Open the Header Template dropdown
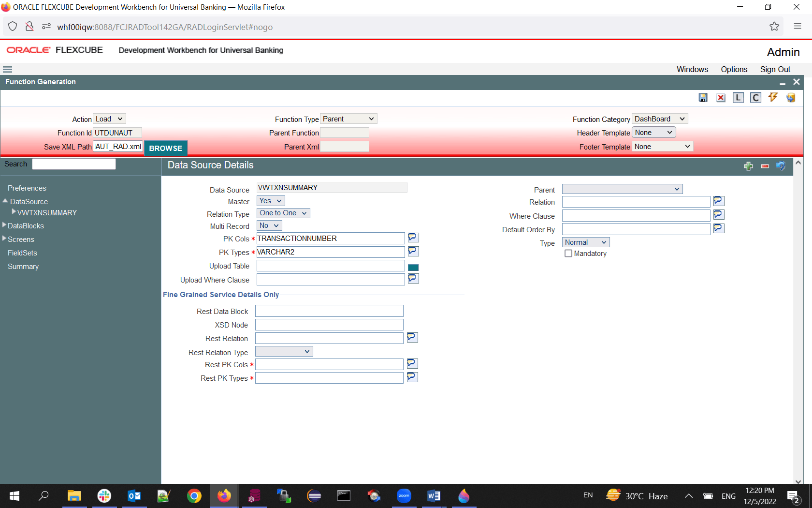The image size is (812, 508). (x=654, y=133)
